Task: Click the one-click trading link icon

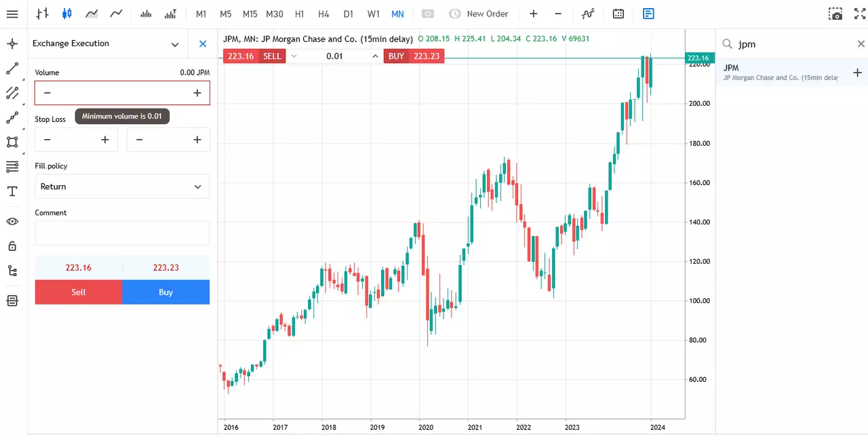Action: (x=427, y=14)
